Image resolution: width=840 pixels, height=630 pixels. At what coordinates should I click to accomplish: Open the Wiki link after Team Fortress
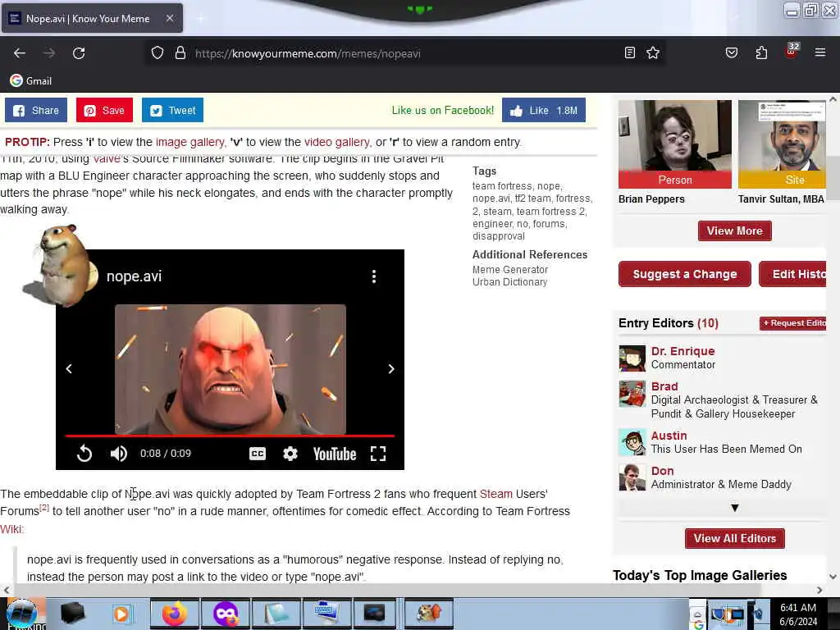coord(11,529)
